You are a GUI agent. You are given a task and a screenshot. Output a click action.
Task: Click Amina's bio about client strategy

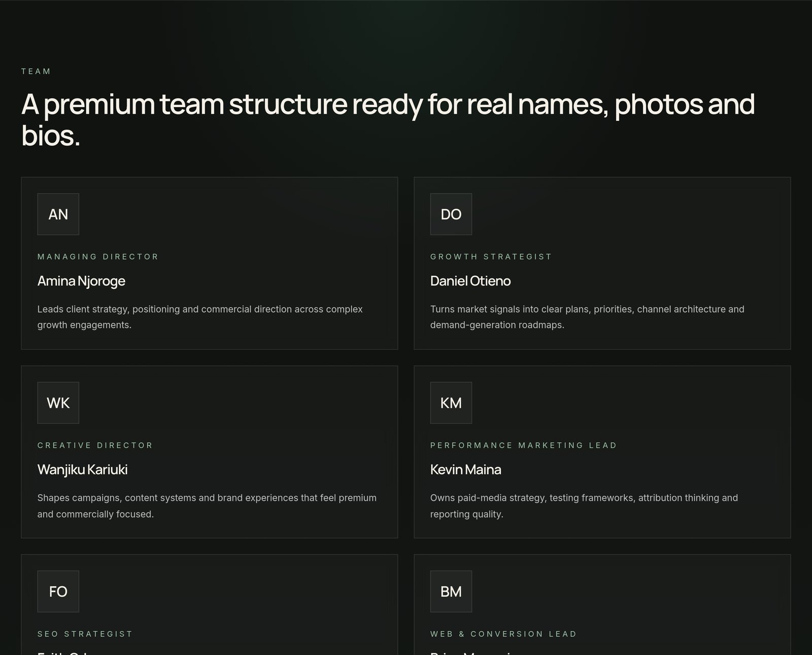[200, 317]
